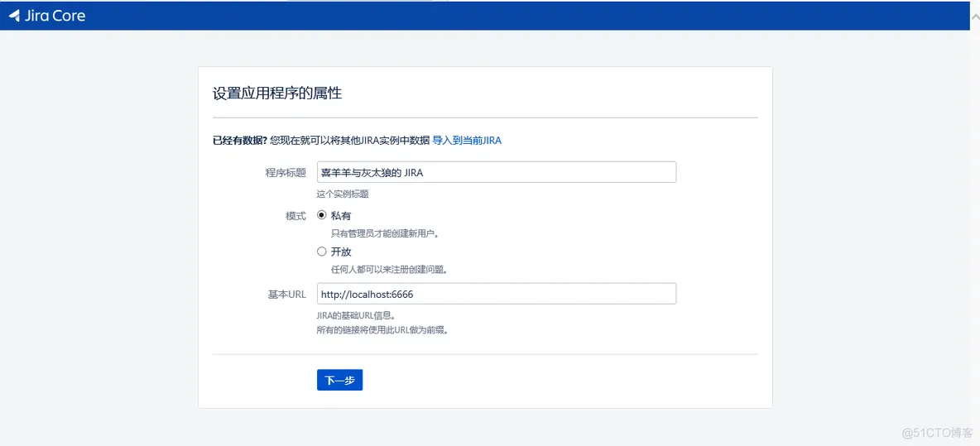
Task: Click the 这个实例标题 hint text
Action: (x=343, y=194)
